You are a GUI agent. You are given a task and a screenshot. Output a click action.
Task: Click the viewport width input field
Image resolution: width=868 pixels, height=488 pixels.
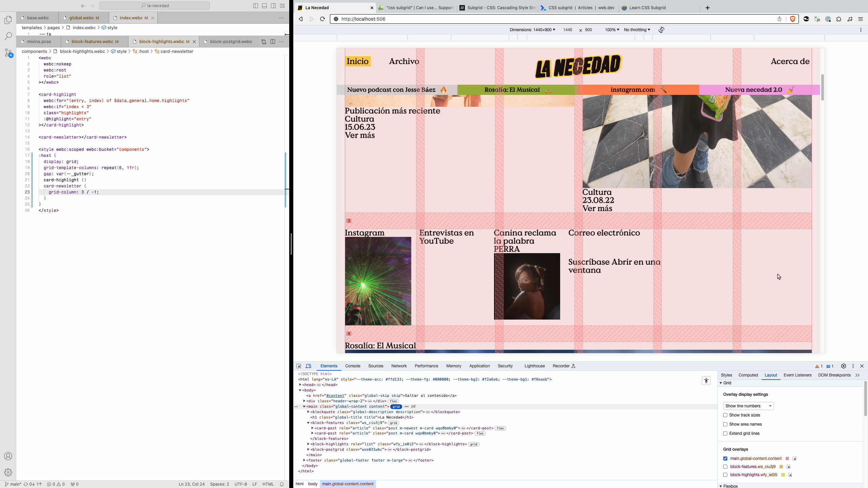(568, 30)
